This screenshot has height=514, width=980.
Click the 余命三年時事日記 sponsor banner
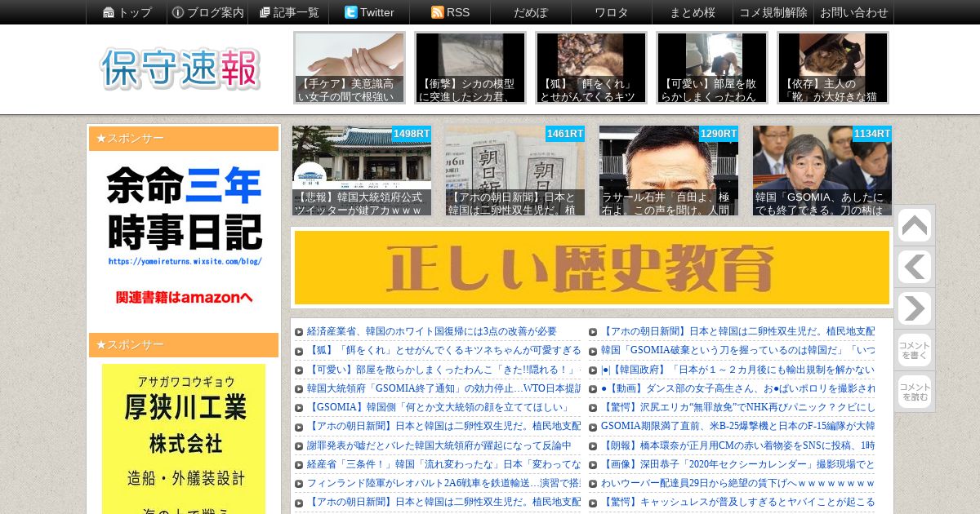click(185, 237)
